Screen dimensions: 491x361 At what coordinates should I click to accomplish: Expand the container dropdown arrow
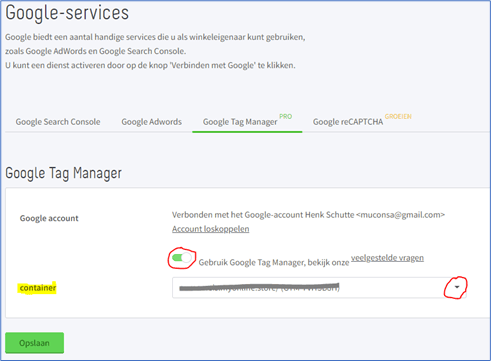pos(457,287)
